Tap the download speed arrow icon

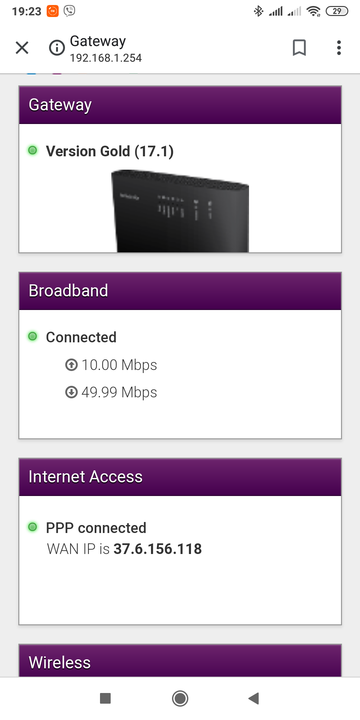[x=71, y=393]
